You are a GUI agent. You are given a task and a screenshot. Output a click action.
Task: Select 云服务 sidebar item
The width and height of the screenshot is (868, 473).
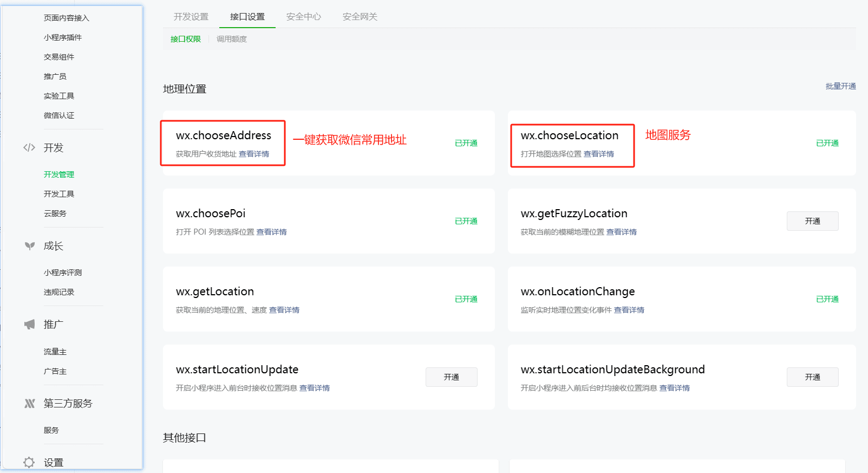click(55, 213)
